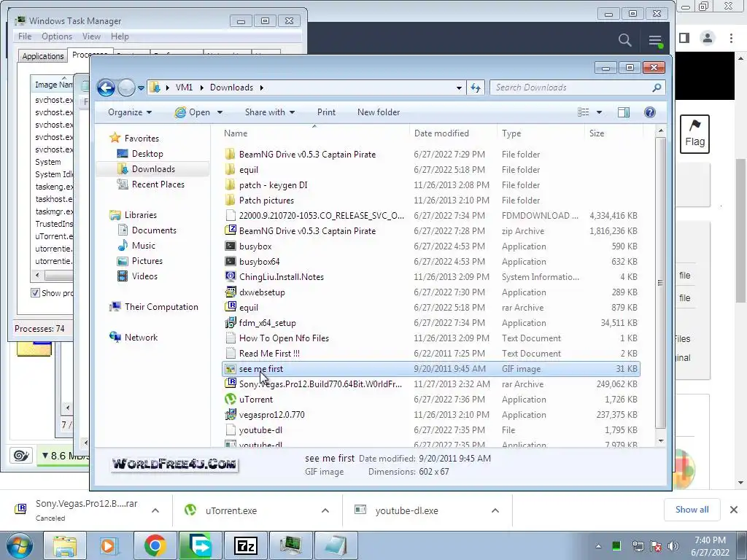Select the Sony.Vegas.Pro12 rar archive icon
This screenshot has width=747, height=560.
pos(230,384)
